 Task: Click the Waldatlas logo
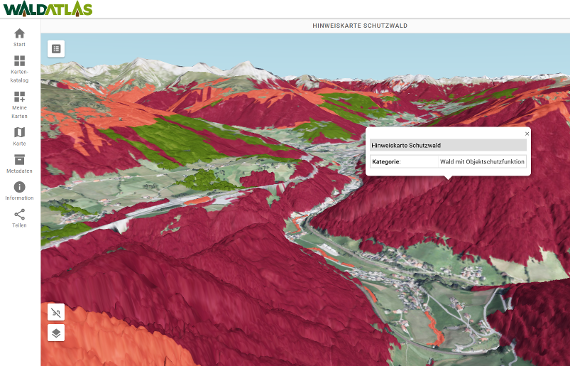coord(48,9)
